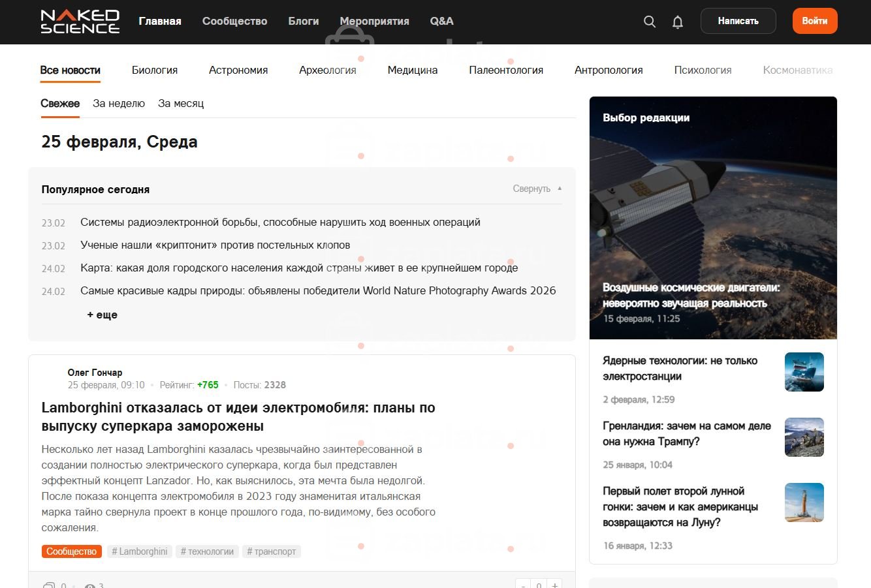Viewport: 871px width, 588px height.
Task: Open World Nature Photography Awards 2026 article
Action: 318,291
